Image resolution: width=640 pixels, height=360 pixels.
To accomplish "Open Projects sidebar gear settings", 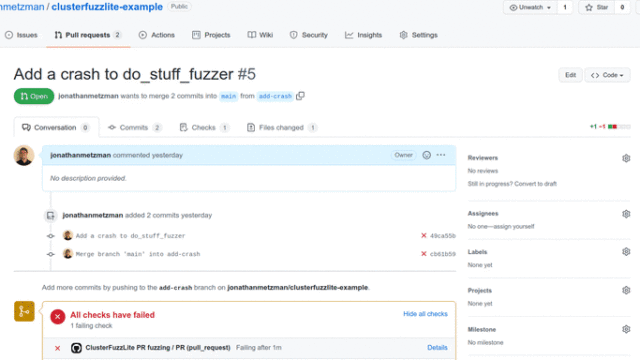I will [626, 291].
